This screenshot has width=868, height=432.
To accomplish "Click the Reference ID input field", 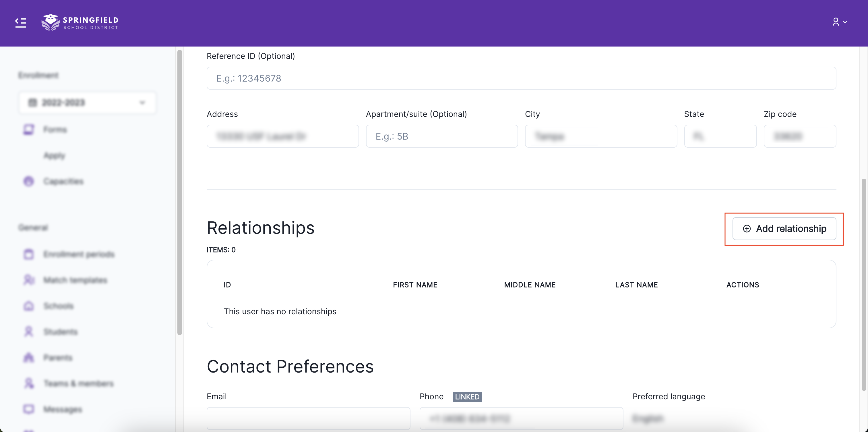I will point(521,78).
